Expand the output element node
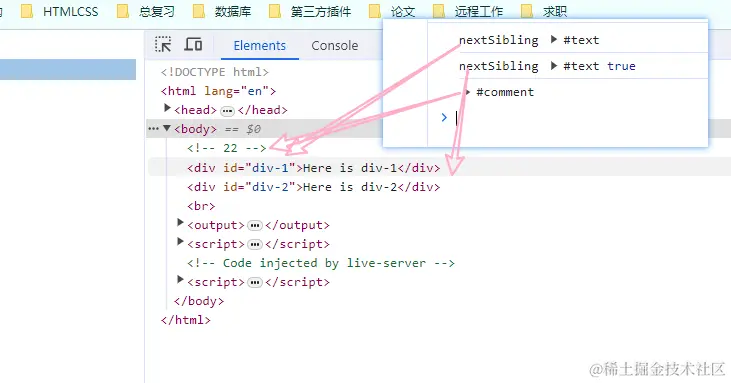 [180, 223]
